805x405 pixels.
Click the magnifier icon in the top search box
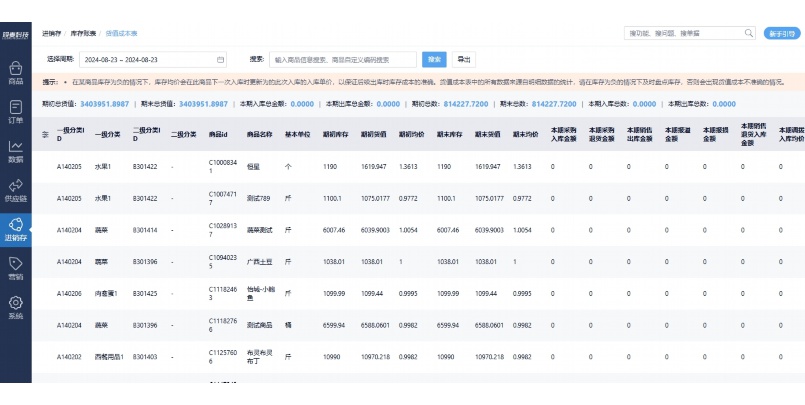(x=749, y=33)
